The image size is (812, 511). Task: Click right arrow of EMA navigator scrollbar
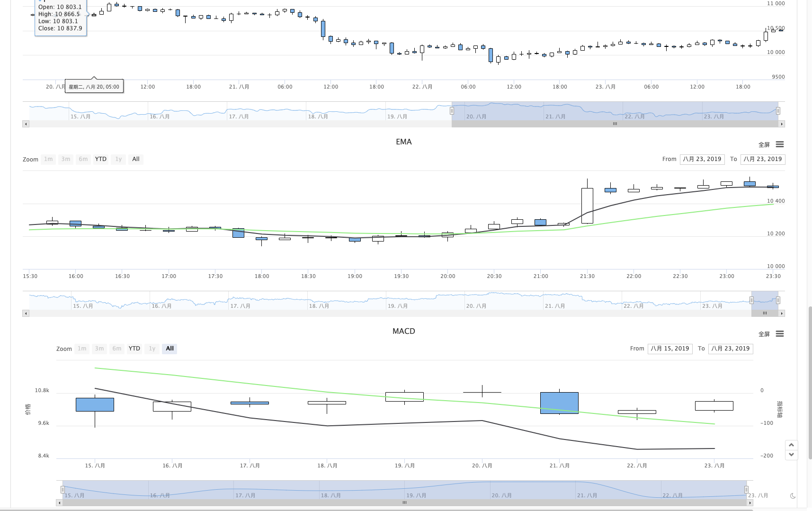[x=782, y=313]
